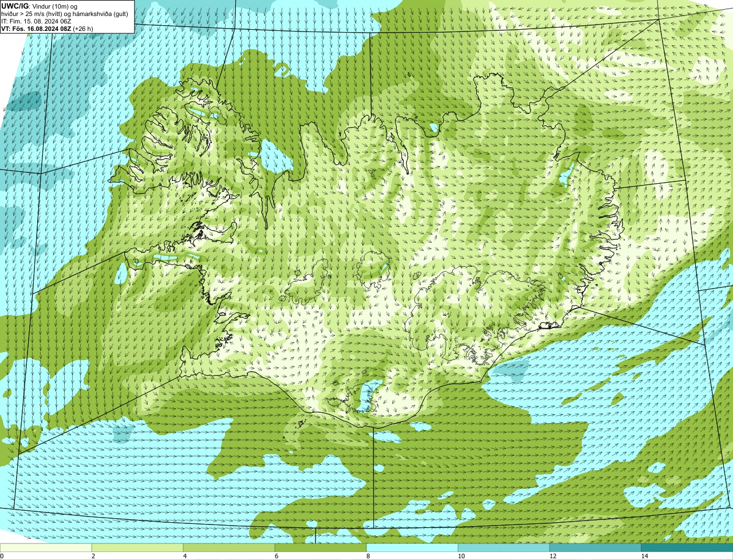Click the 10–12 m/s cyan color bar segment
This screenshot has width=733, height=560.
[504, 547]
